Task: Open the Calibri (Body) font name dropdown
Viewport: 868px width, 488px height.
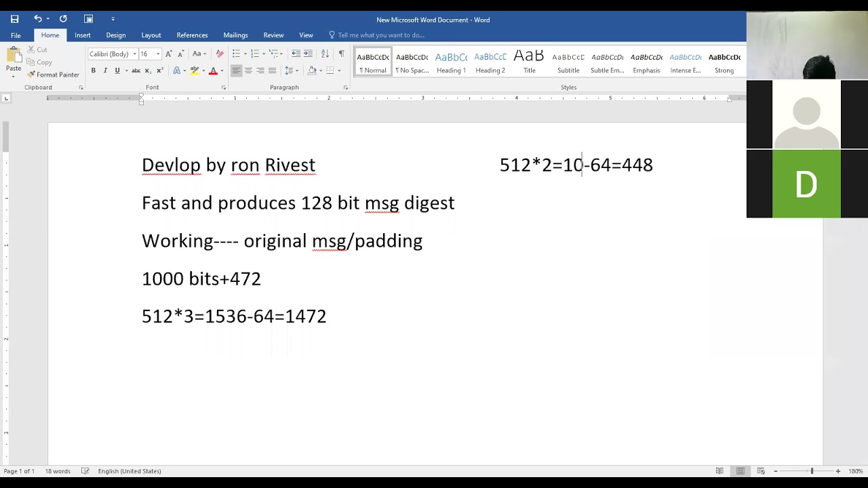Action: click(x=134, y=54)
